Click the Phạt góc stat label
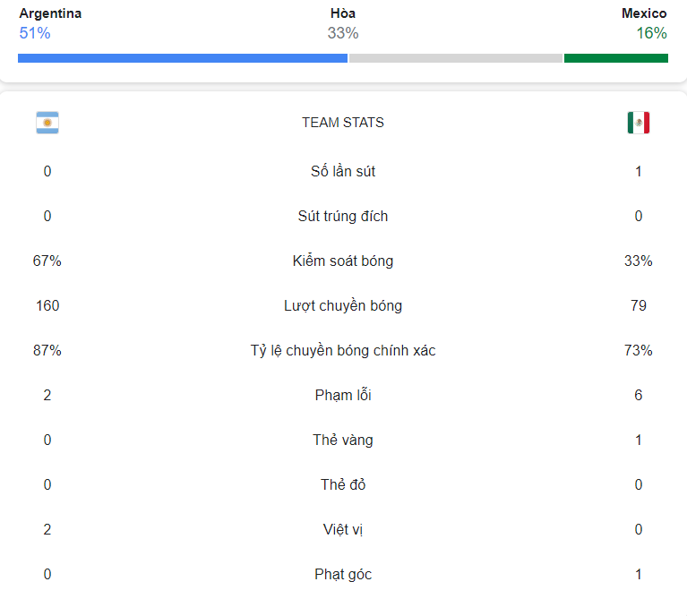687x616 pixels. (x=343, y=575)
